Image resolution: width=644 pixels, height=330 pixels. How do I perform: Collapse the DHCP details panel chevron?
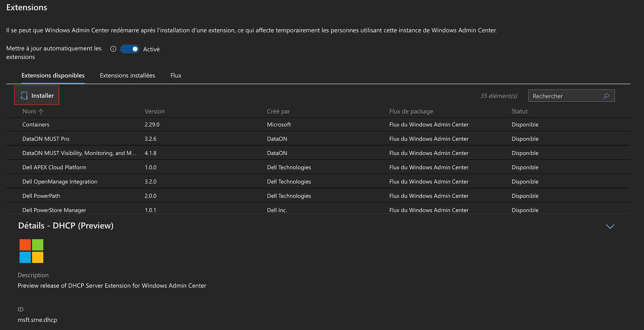610,227
